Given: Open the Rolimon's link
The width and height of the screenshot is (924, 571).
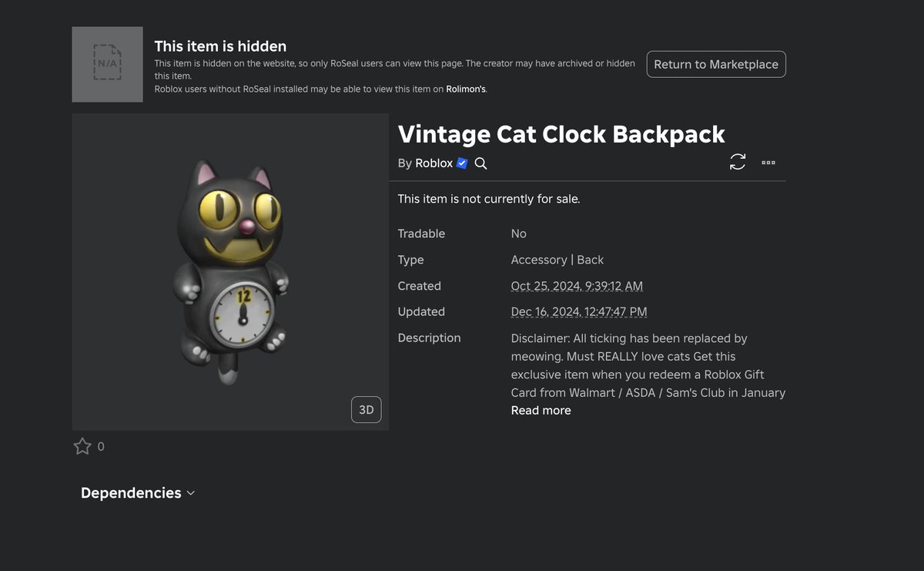Looking at the screenshot, I should tap(466, 89).
